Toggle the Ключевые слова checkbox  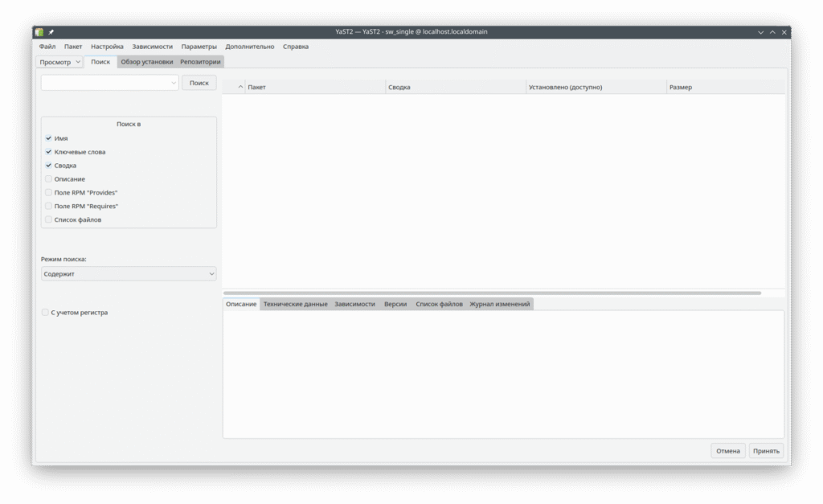point(48,152)
